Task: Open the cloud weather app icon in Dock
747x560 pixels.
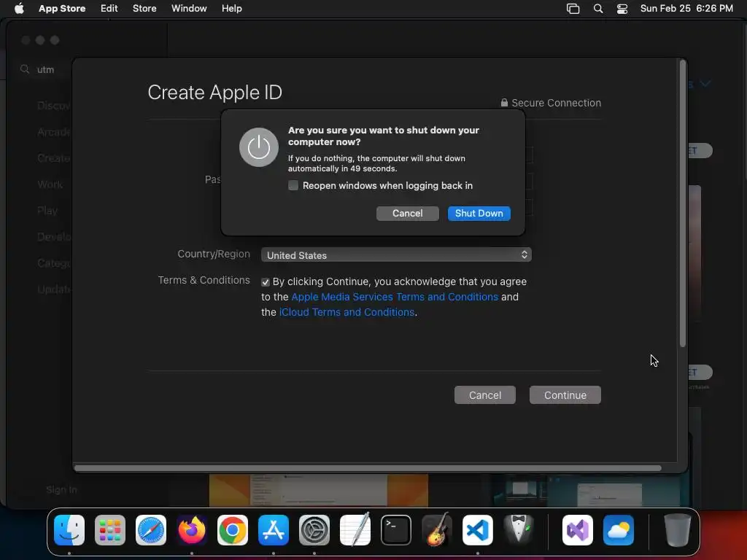Action: tap(619, 530)
